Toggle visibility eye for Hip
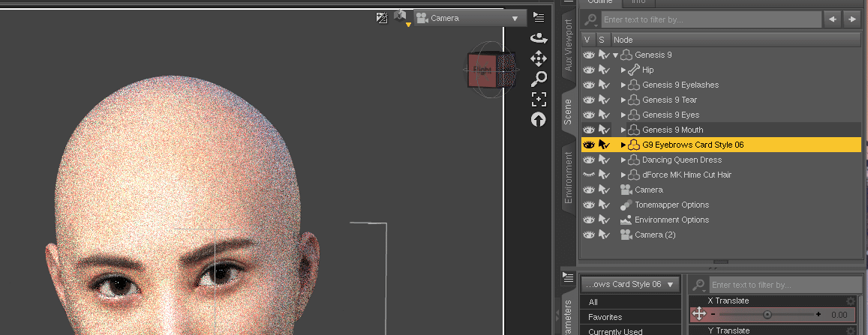Image resolution: width=868 pixels, height=335 pixels. click(x=588, y=70)
